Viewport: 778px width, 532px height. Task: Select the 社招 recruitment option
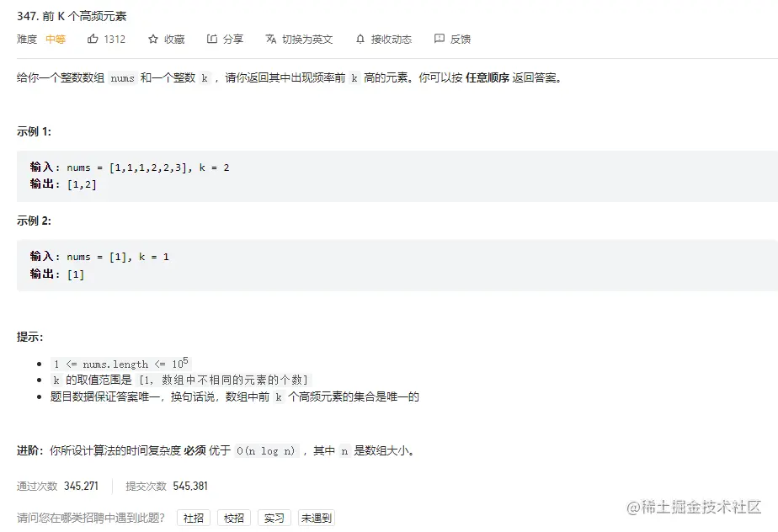point(194,518)
